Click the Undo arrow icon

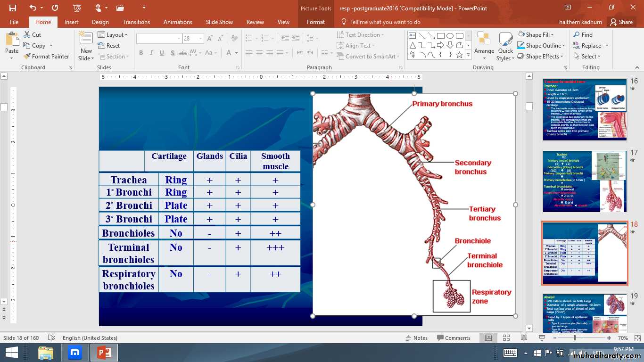point(33,8)
